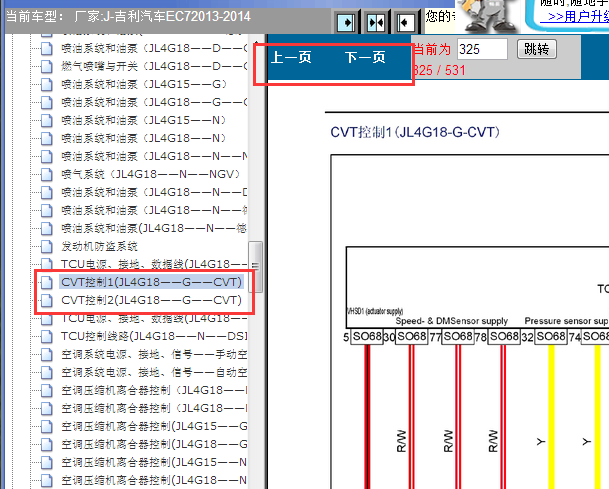Screen dimensions: 609x489
Task: Click page icon of CVT控制2 row
Action: (47, 300)
